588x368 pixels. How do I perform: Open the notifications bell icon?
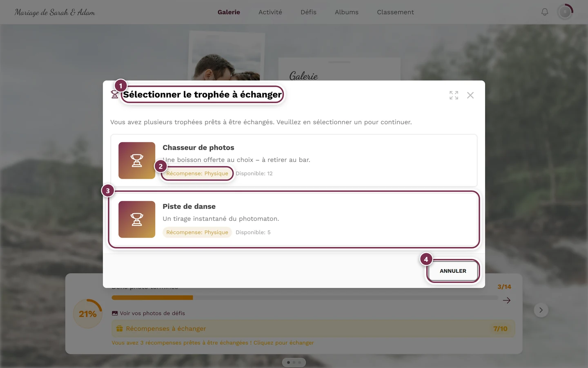545,12
